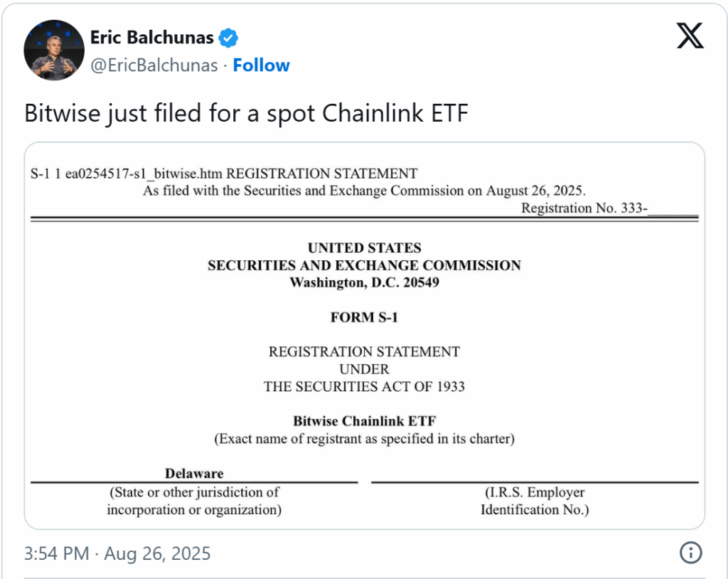Click the Bitwise Chainlink ETF registrant name

[x=365, y=421]
